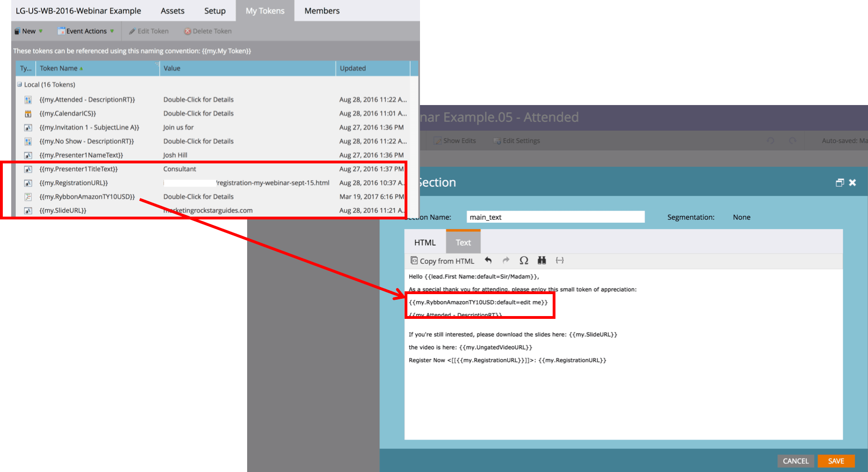The height and width of the screenshot is (472, 868).
Task: Open Edit Settings for the email
Action: [497, 141]
